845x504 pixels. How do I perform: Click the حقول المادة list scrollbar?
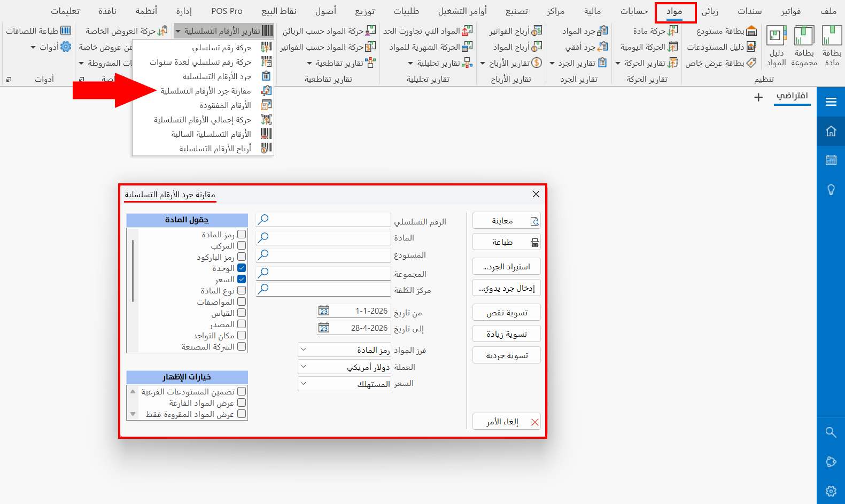pos(133,271)
